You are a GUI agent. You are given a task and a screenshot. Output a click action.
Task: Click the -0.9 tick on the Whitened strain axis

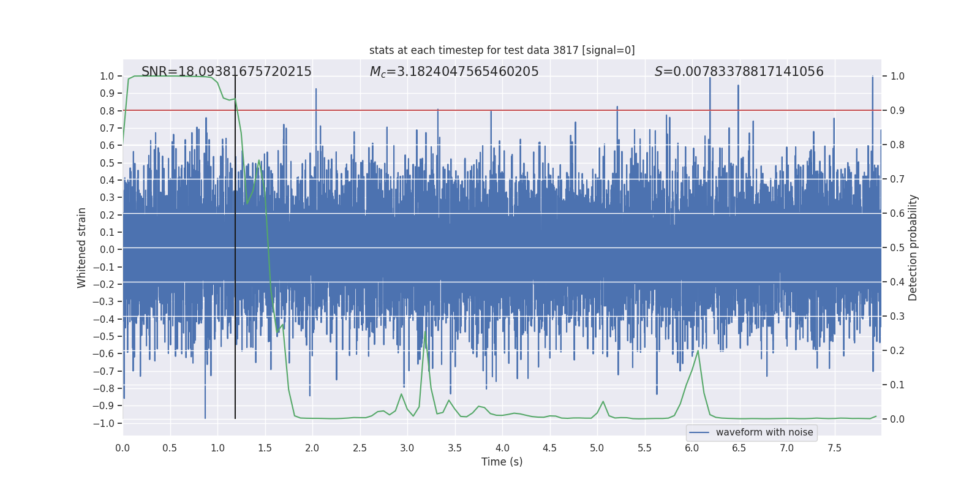point(104,405)
